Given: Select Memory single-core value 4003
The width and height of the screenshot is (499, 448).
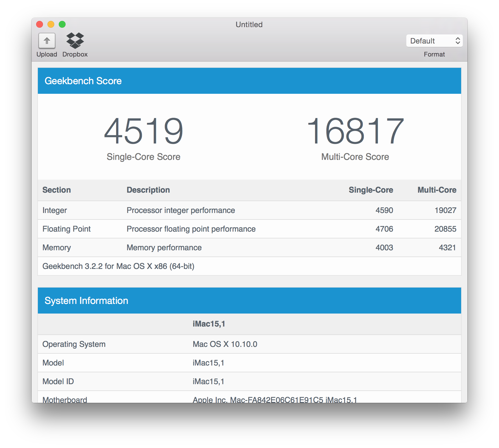Looking at the screenshot, I should (384, 247).
